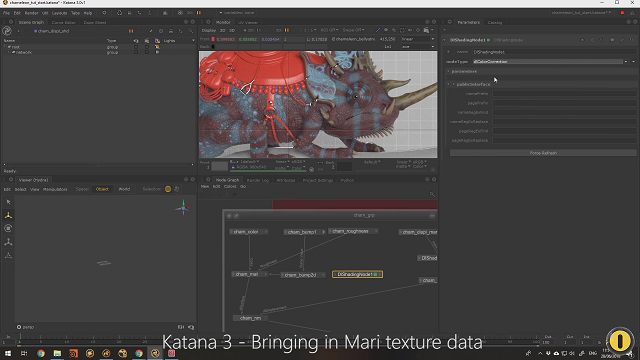Viewport: 640px width, 360px height.
Task: Switch to the Catalog tab
Action: tap(495, 22)
